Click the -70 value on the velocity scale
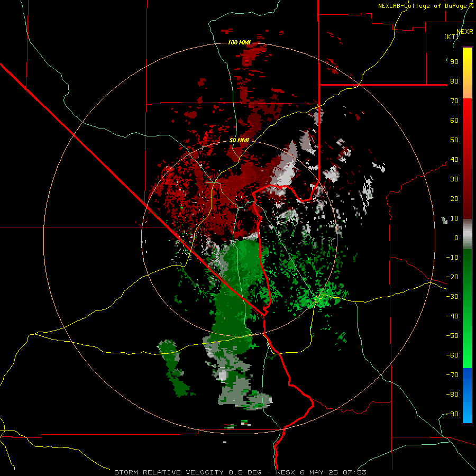Screen dimensions: 476x476 [452, 375]
